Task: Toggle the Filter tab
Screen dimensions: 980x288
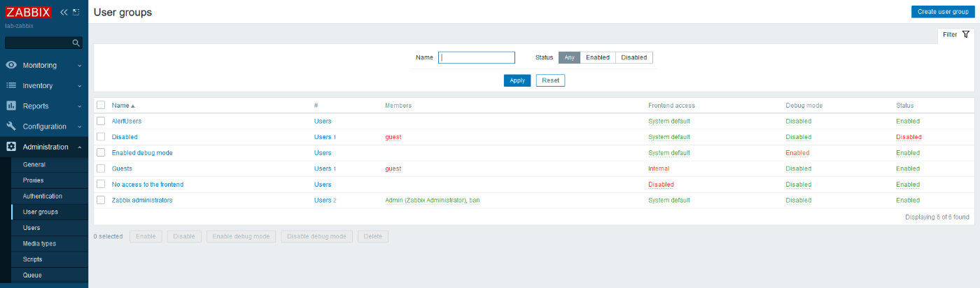Action: pyautogui.click(x=955, y=34)
